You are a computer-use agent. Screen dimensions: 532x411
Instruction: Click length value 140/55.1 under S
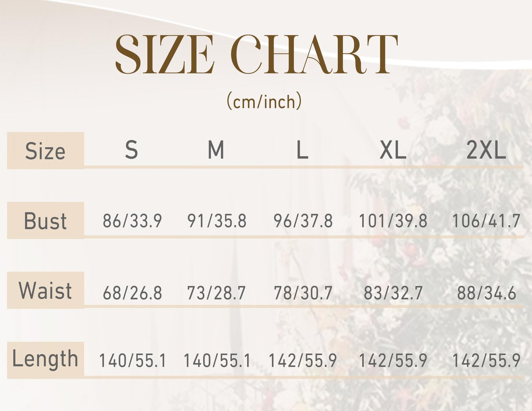[x=133, y=361]
